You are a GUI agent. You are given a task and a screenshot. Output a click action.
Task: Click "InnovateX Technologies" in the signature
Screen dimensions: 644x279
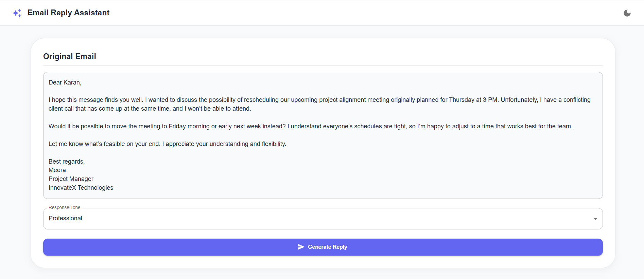pos(81,188)
